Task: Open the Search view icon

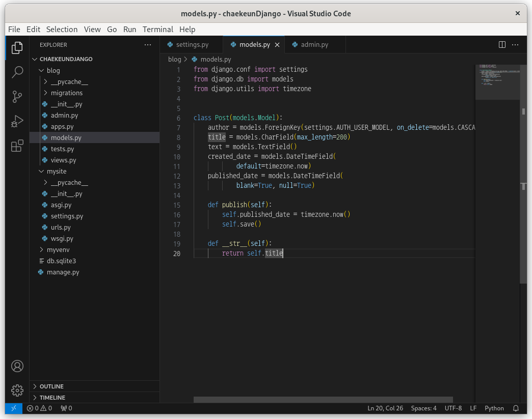Action: [17, 72]
